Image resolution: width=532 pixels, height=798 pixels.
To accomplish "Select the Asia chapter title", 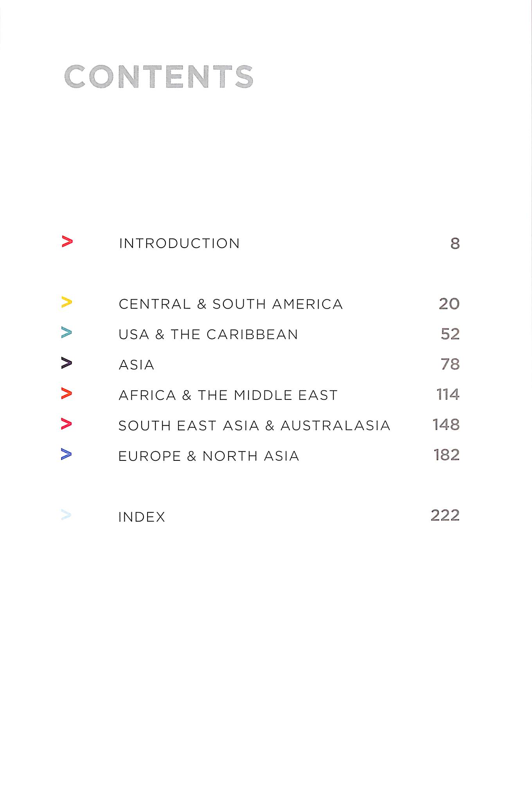I will click(x=137, y=365).
